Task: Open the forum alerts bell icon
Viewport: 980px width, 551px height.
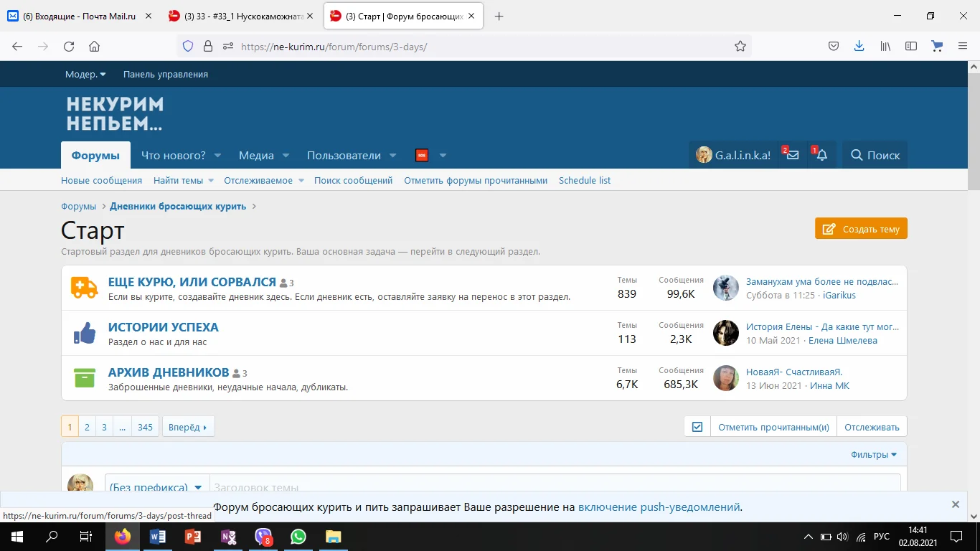Action: (x=821, y=155)
